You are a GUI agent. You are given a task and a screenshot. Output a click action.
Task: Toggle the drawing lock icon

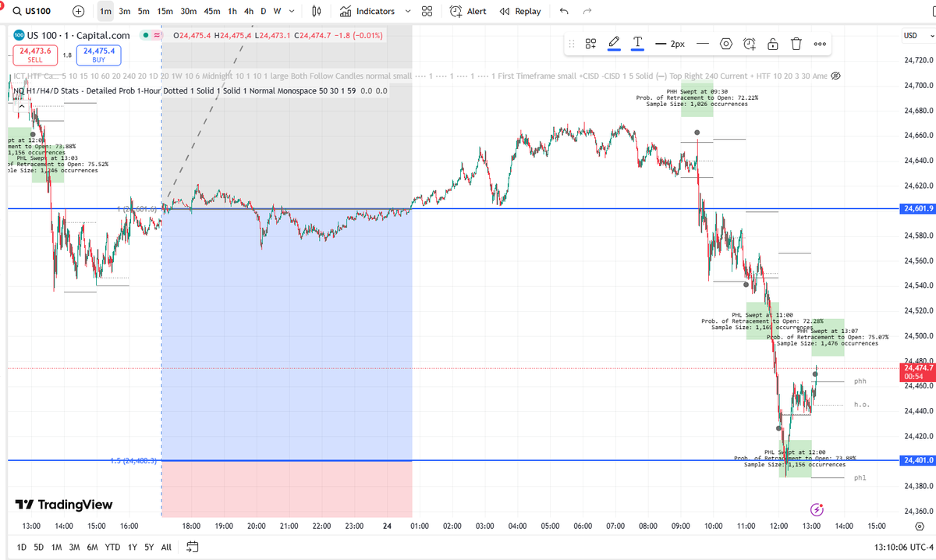(773, 44)
